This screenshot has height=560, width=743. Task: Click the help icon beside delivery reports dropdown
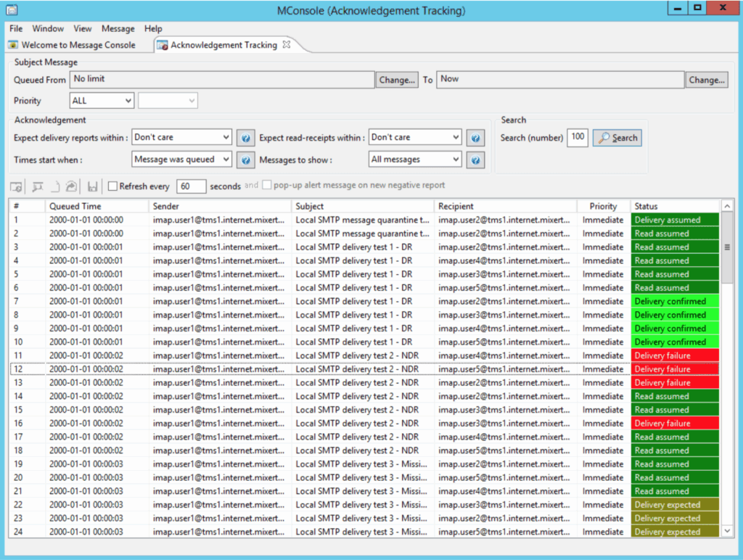click(x=245, y=138)
